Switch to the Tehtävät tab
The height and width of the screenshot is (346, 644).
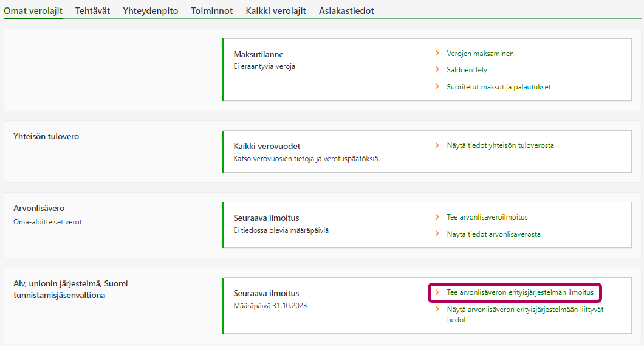(x=92, y=11)
